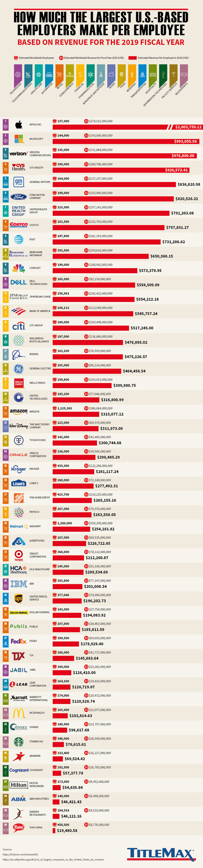
Task: Click the red Revenue Per Employee legend swatch
Action: 133,58
